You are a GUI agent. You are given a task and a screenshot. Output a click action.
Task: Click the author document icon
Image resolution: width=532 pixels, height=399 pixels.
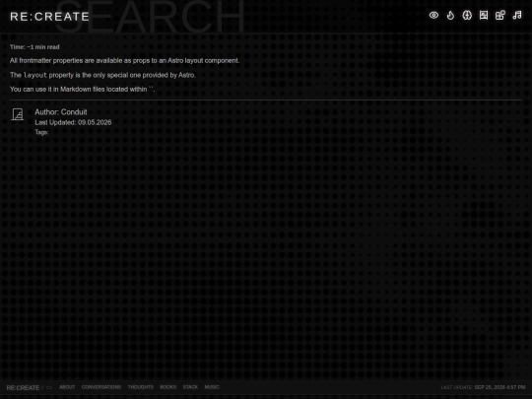[x=18, y=114]
